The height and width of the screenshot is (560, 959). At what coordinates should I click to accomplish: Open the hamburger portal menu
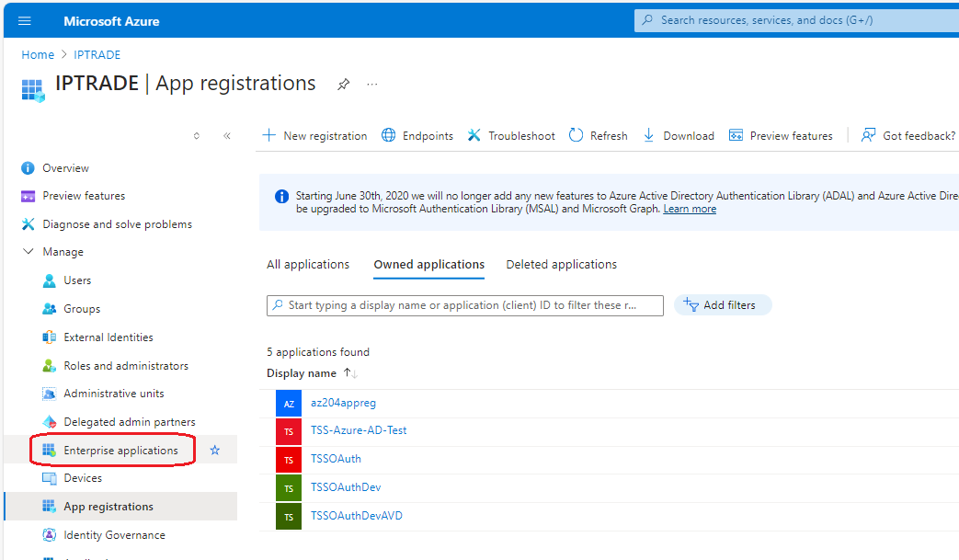(25, 21)
